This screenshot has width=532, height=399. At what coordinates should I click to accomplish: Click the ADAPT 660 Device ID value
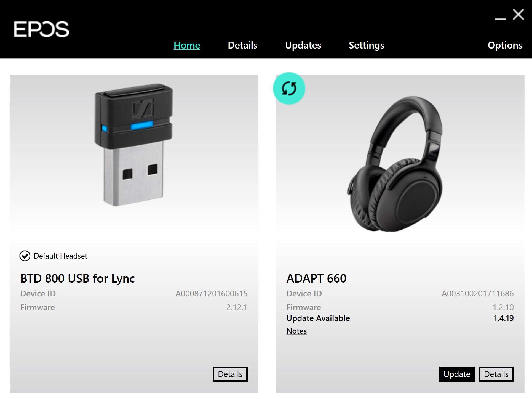pyautogui.click(x=478, y=294)
